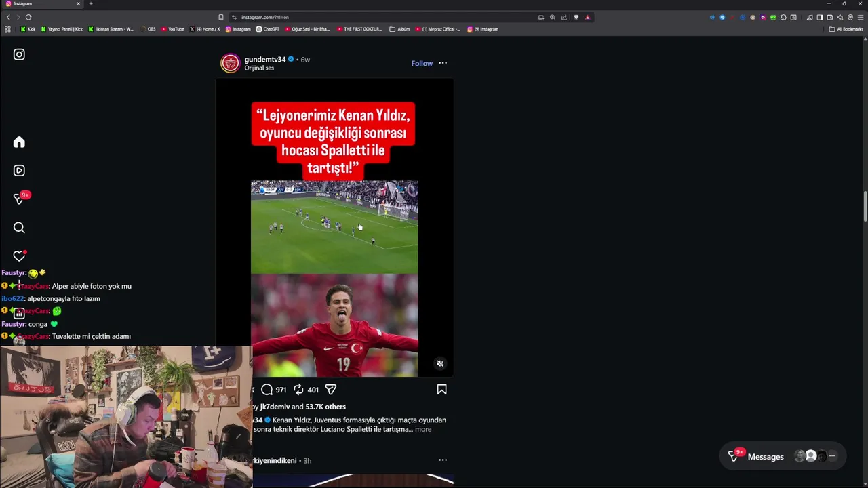Share gundemtv34 post via paper-plane icon
The width and height of the screenshot is (868, 488).
(331, 390)
